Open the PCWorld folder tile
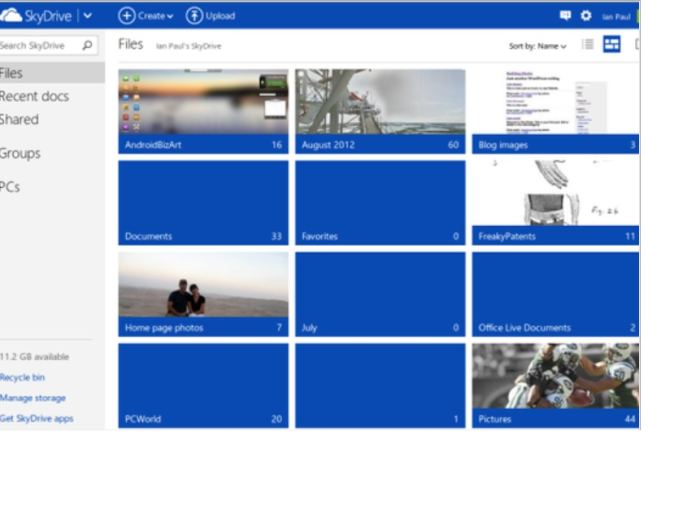Viewport: 700px width, 523px height. point(203,386)
